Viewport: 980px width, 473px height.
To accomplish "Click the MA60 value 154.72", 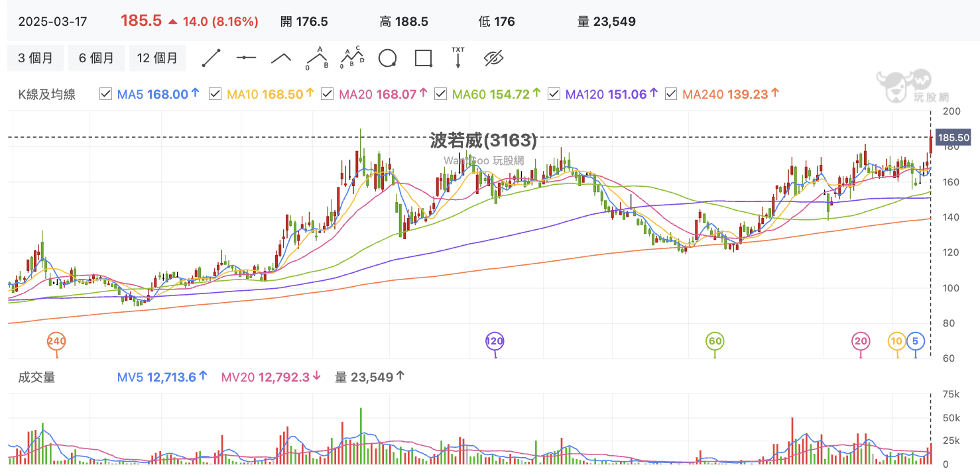I will [x=510, y=94].
